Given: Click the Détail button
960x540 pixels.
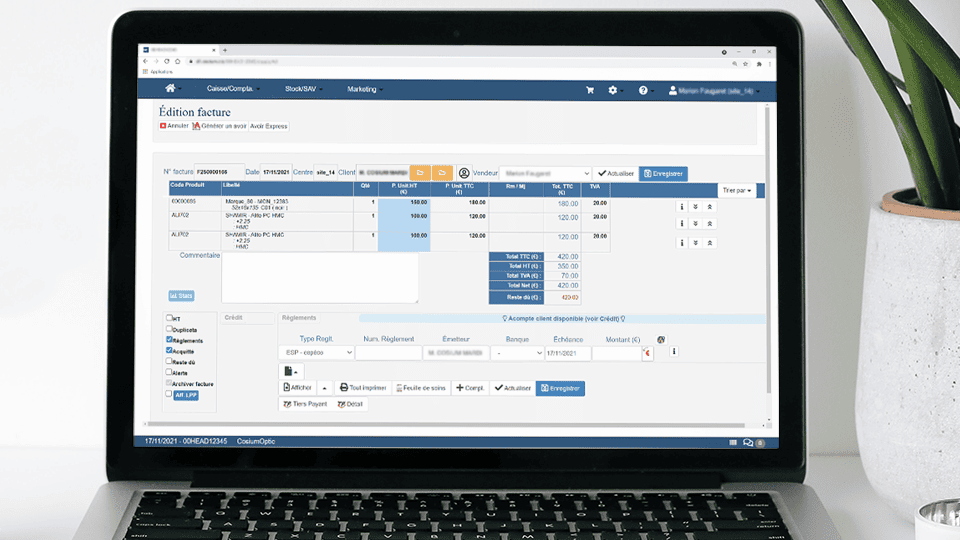Looking at the screenshot, I should click(x=350, y=404).
